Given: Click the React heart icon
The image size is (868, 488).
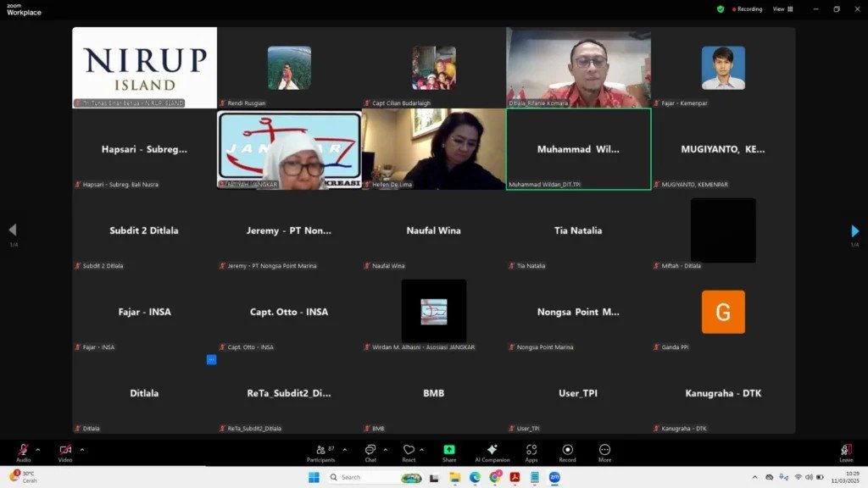Looking at the screenshot, I should click(x=409, y=452).
